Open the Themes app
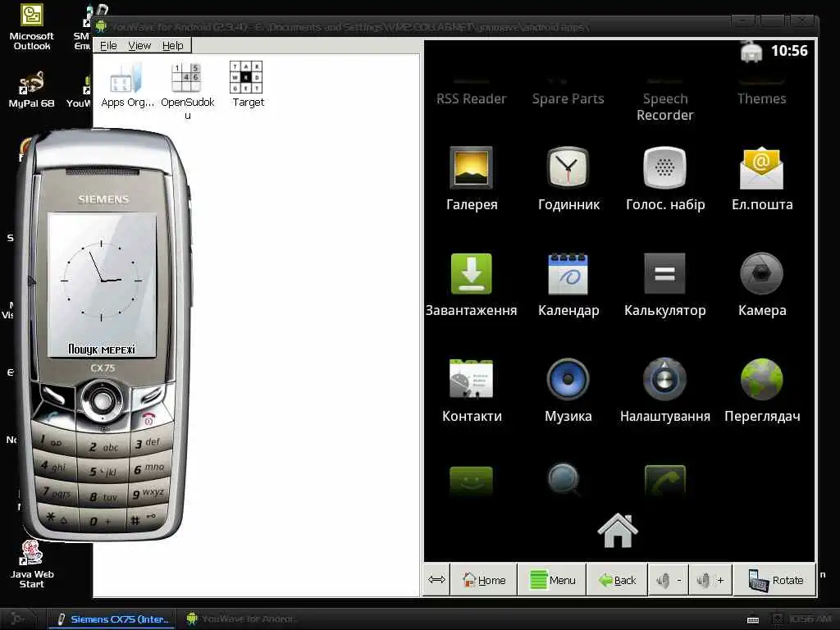840x630 pixels. (x=761, y=98)
